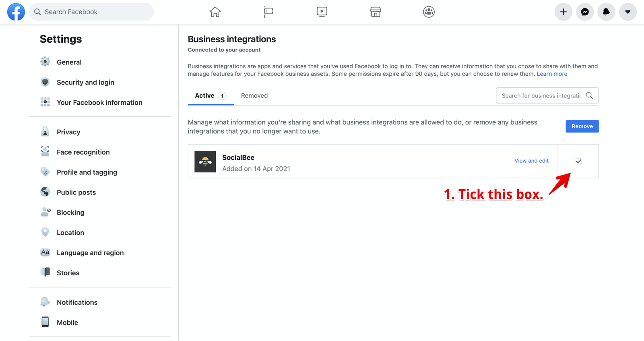Screen dimensions: 644x341
Task: Click the Settings heading
Action: [61, 39]
